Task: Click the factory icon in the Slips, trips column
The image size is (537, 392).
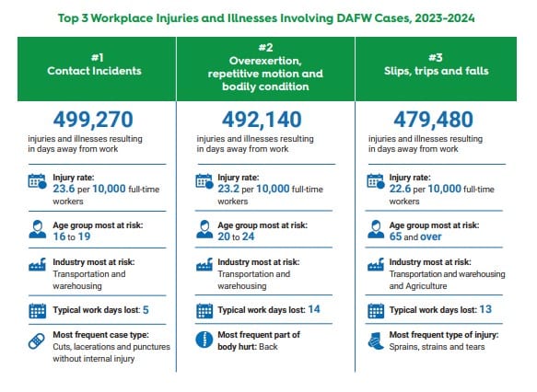Action: pos(376,265)
